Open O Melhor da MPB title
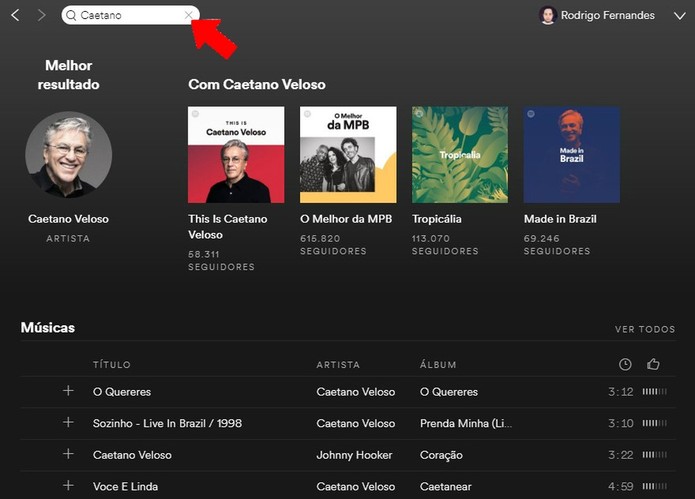695x499 pixels. coord(346,219)
